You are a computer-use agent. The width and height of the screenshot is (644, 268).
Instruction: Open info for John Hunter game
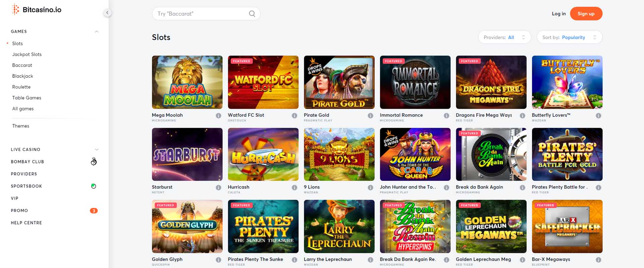446,188
